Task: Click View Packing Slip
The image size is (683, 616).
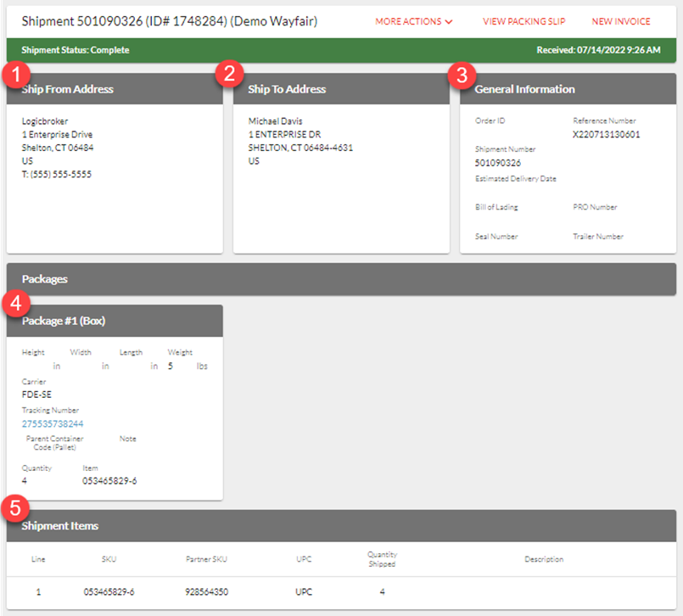Action: 523,21
